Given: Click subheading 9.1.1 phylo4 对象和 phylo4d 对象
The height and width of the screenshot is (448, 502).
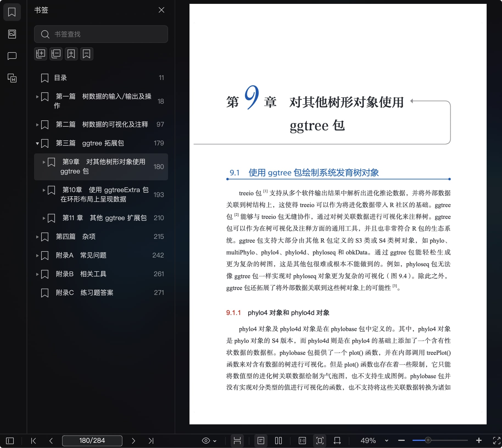Looking at the screenshot, I should click(x=278, y=313).
